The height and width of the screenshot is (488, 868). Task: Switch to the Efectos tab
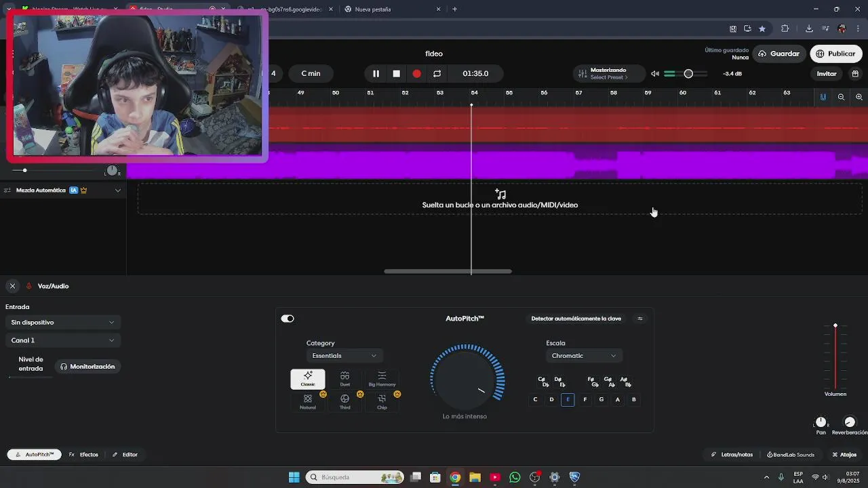(83, 455)
